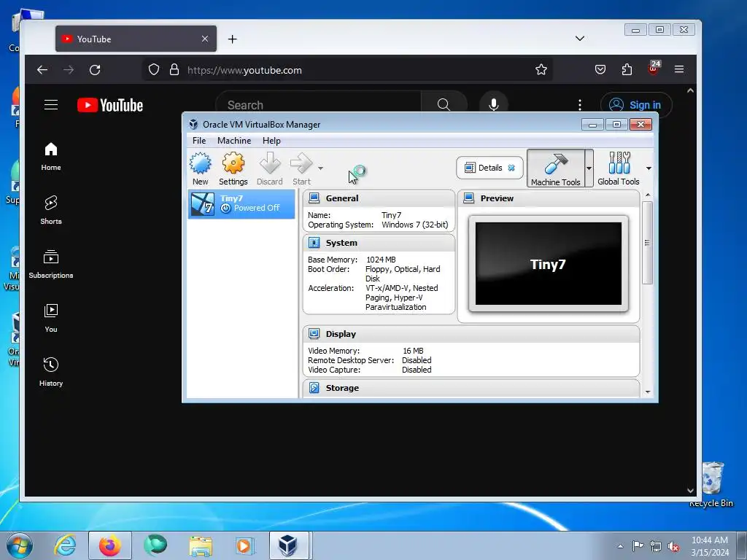Screen dimensions: 747x560
Task: Open Windows Explorer from taskbar
Action: [201, 545]
